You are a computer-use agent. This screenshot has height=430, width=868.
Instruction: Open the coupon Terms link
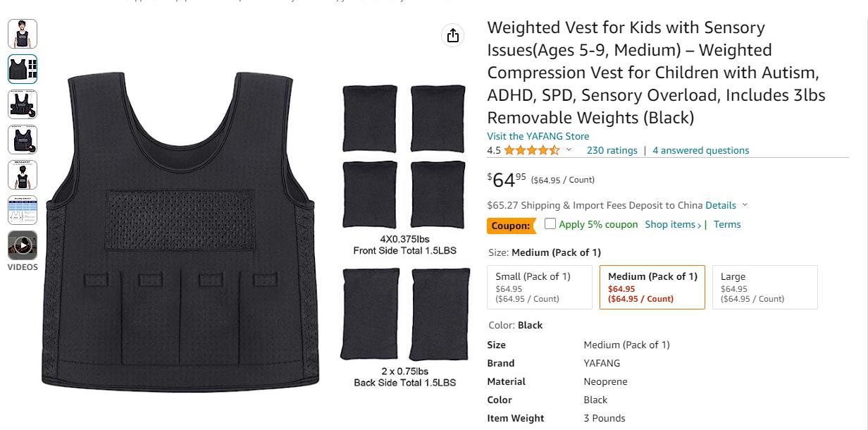[727, 224]
